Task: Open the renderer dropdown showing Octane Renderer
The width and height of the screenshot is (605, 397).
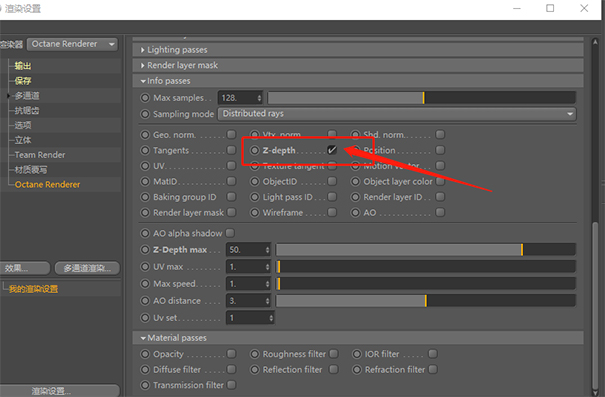Action: click(73, 44)
